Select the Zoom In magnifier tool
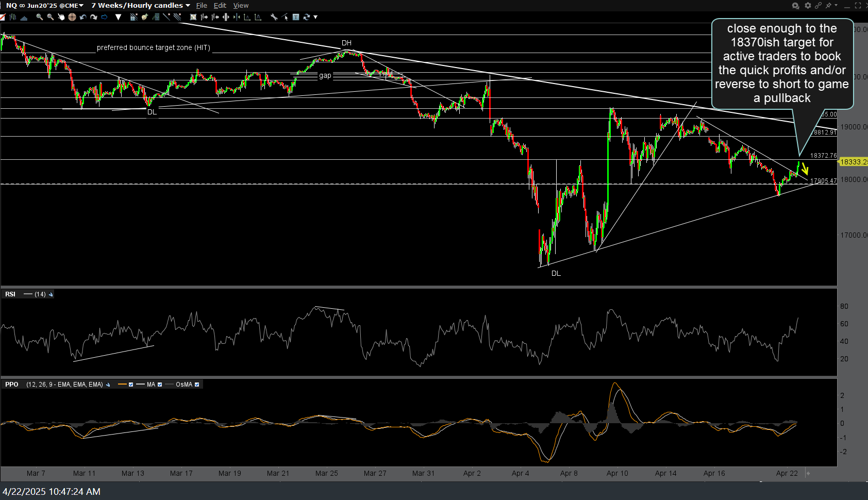868x500 pixels. (x=39, y=17)
